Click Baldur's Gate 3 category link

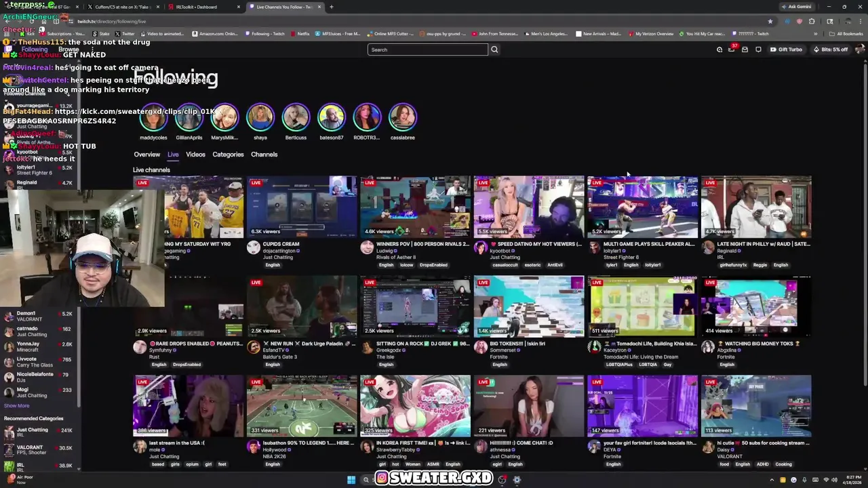coord(279,357)
